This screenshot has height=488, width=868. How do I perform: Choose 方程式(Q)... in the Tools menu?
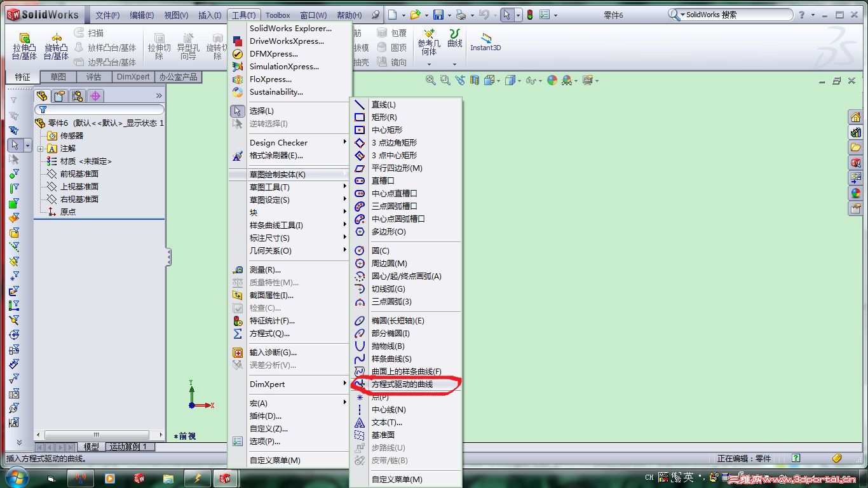pyautogui.click(x=290, y=333)
